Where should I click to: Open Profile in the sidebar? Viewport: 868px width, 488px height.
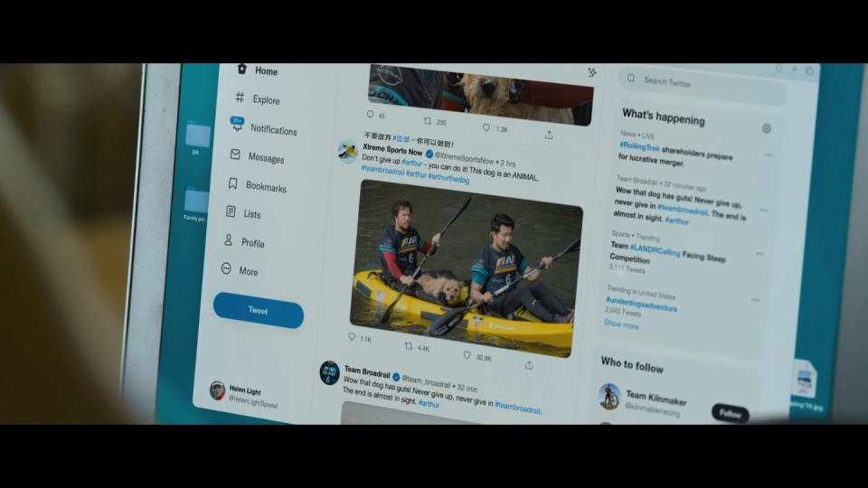[244, 242]
